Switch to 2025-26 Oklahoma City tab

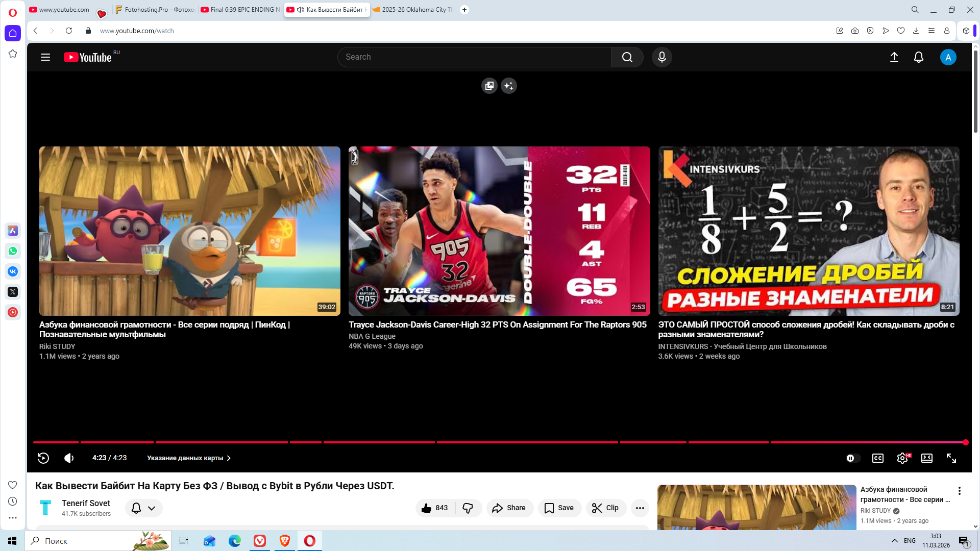pos(413,10)
